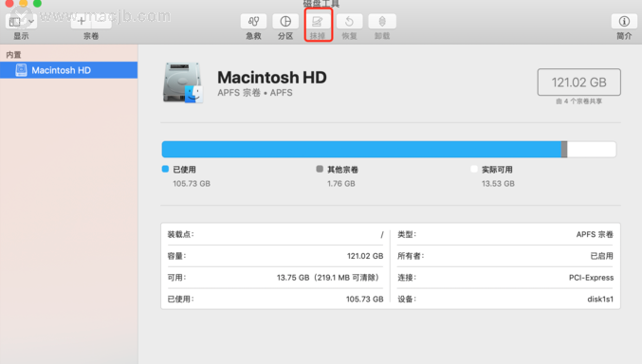Click the 连接 value PCI-Express

[x=591, y=278]
